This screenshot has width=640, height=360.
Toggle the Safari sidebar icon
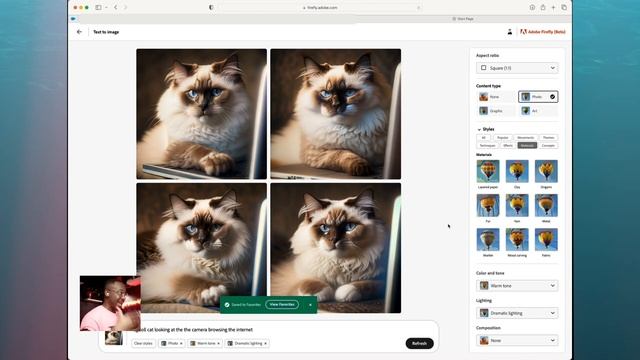(98, 7)
